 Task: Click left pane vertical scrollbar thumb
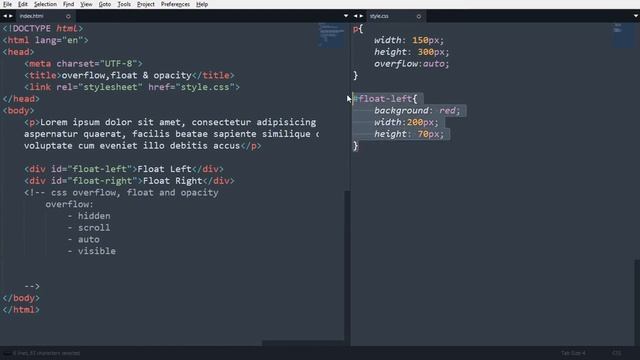click(x=347, y=268)
